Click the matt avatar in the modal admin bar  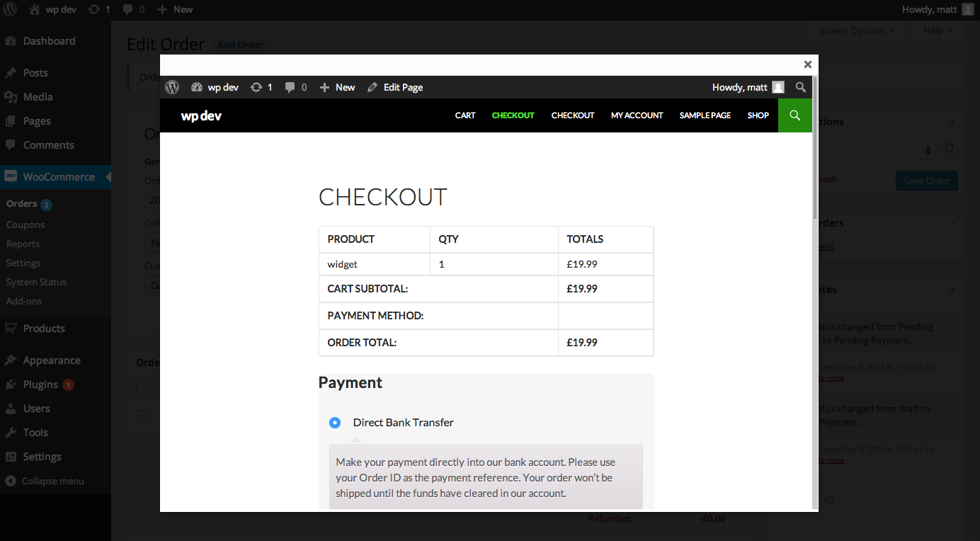[x=778, y=87]
